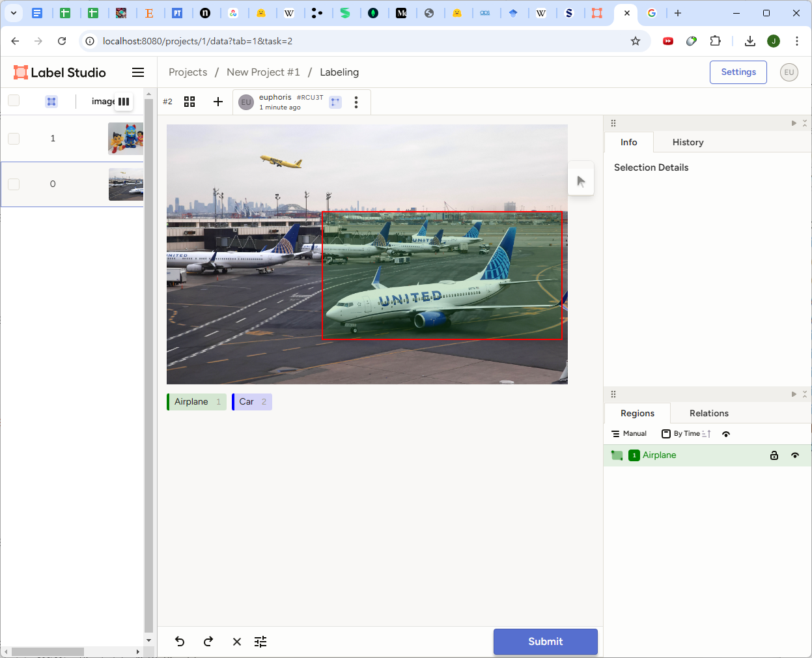Create a new annotation with plus icon

point(218,102)
